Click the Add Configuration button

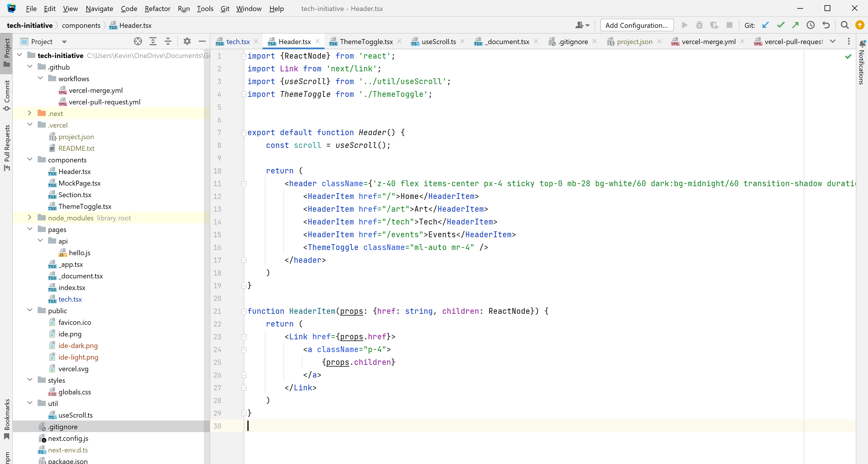[636, 25]
